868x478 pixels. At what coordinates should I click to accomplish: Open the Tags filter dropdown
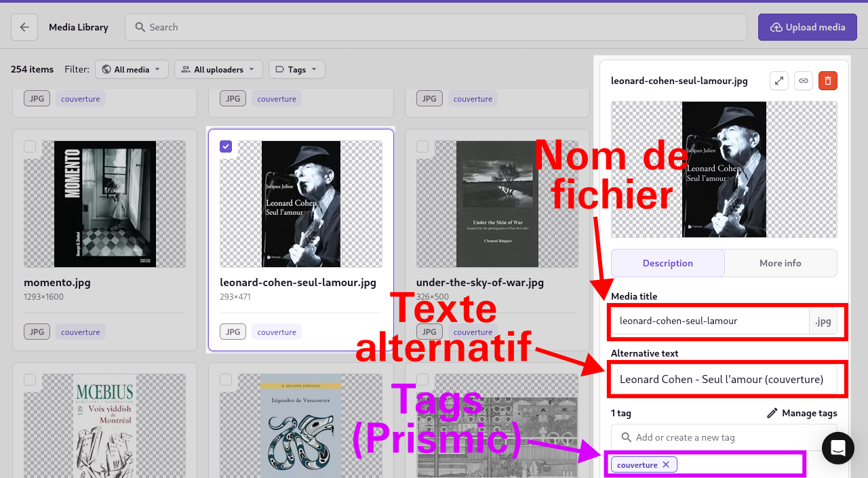(297, 69)
